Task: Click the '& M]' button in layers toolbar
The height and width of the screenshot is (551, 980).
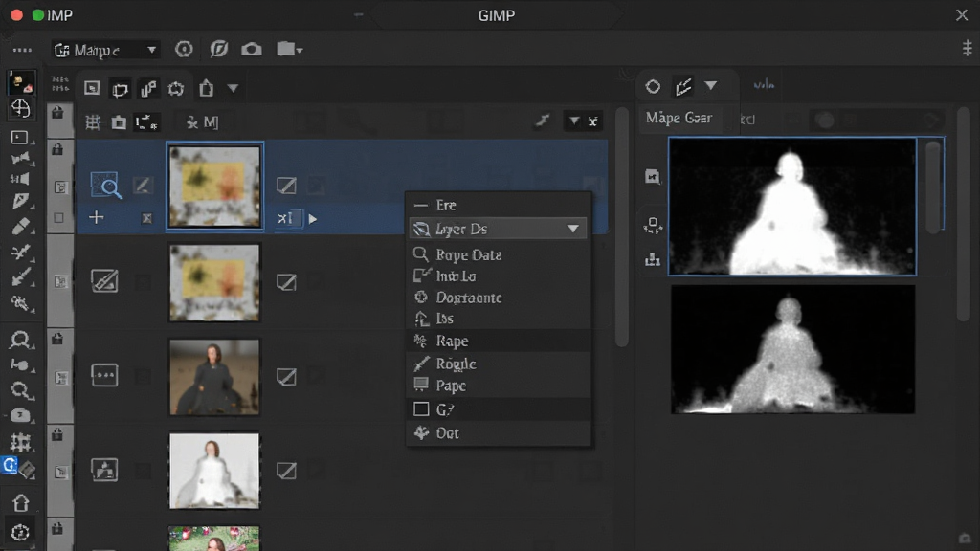Action: click(x=202, y=122)
